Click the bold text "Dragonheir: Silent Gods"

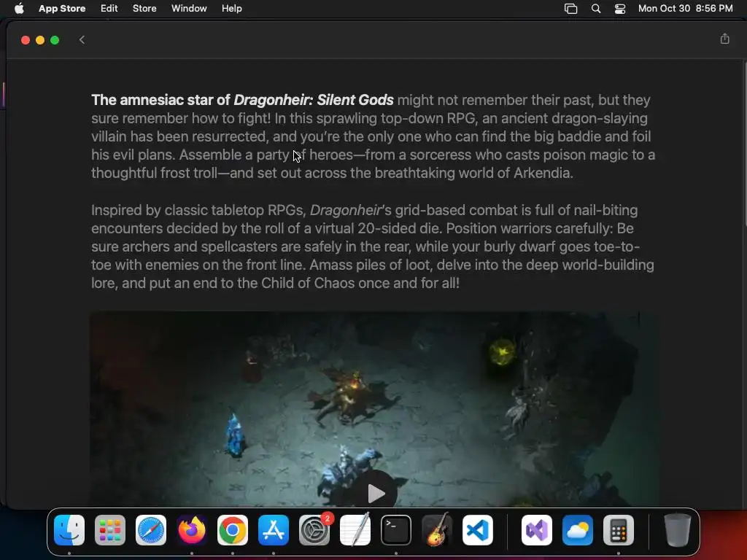point(314,100)
